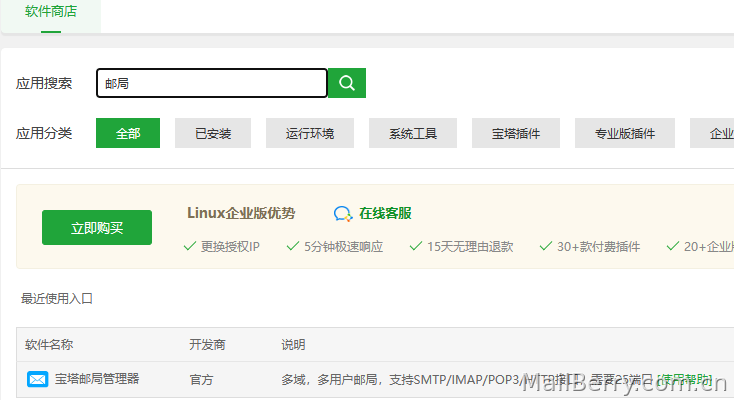
Task: Show the 运行环境 category
Action: [310, 133]
